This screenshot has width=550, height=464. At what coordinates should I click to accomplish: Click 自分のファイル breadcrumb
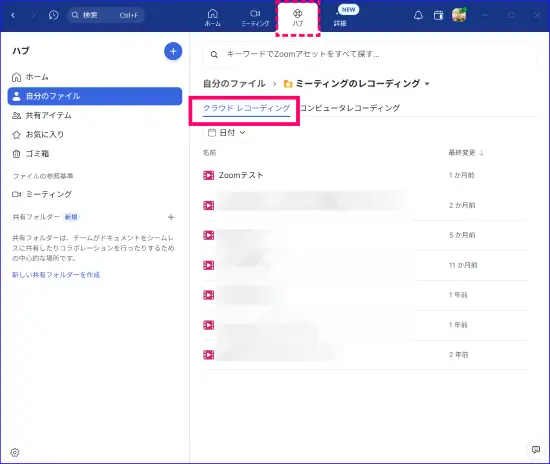(x=234, y=83)
